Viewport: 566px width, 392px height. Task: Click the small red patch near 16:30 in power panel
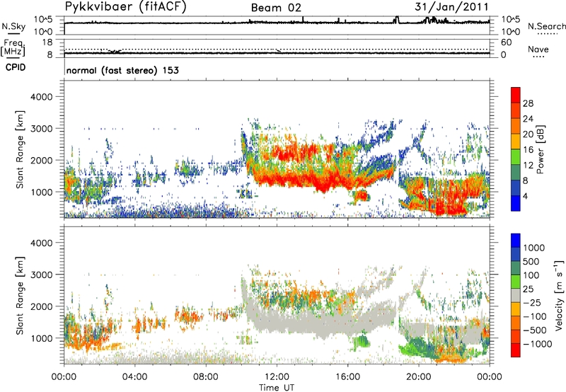click(x=361, y=196)
